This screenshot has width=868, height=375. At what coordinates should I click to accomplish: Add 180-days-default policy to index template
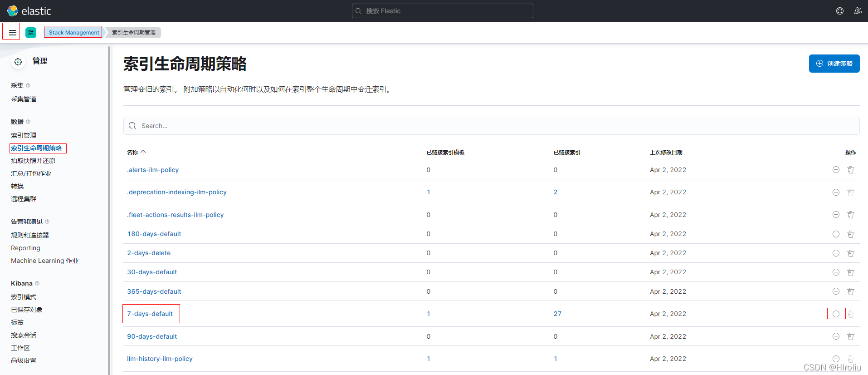pos(836,234)
